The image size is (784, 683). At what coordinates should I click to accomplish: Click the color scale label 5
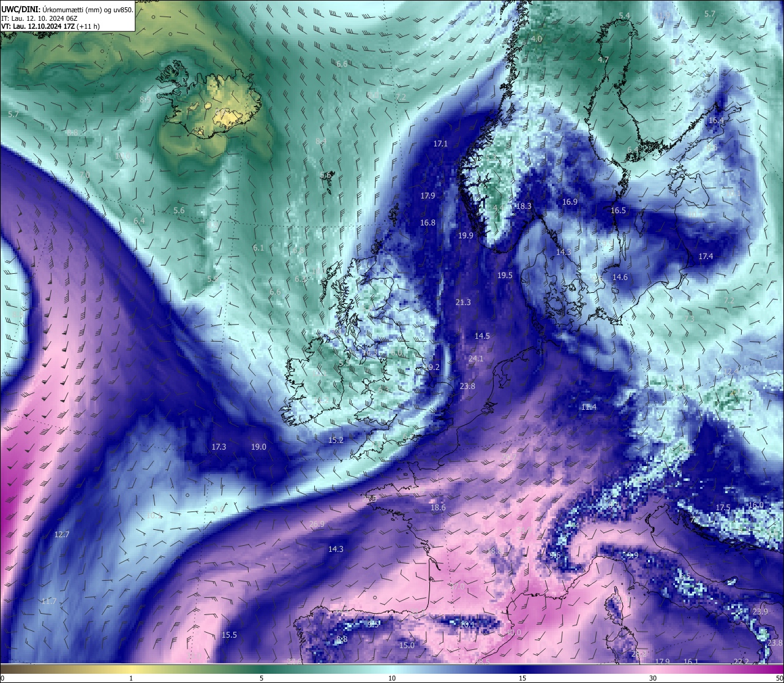[262, 678]
